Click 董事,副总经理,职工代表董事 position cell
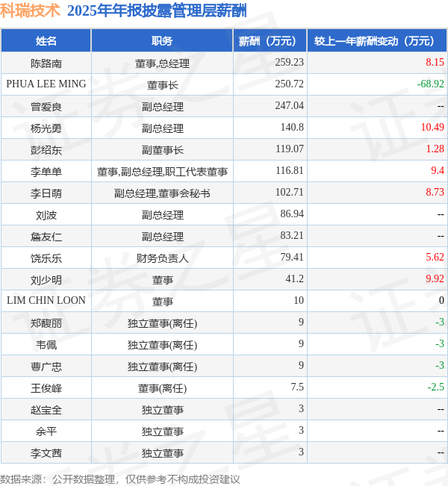 tap(163, 172)
